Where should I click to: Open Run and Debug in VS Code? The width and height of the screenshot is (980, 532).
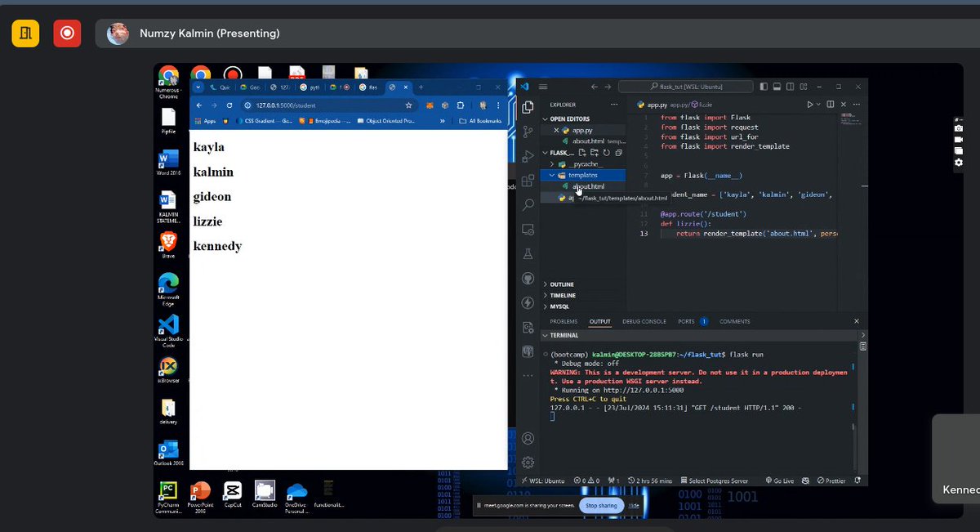coord(528,155)
